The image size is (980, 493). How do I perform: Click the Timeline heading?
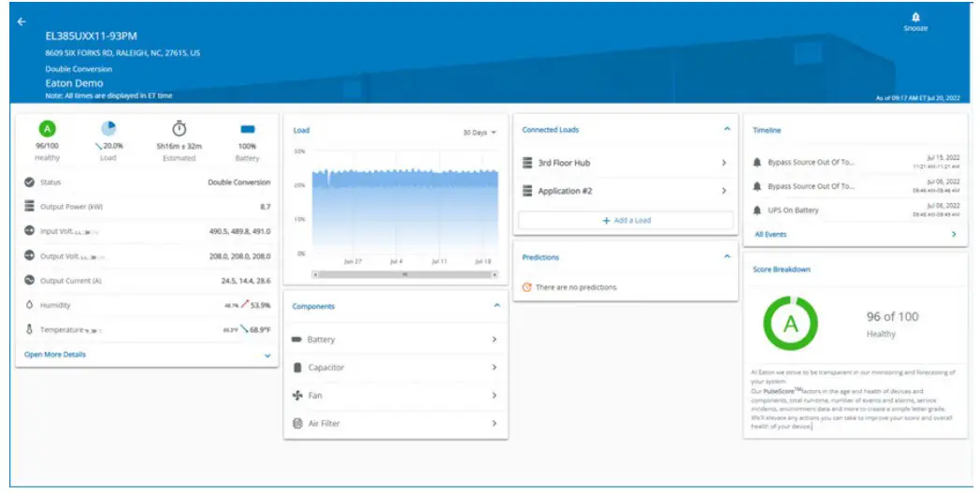[767, 130]
